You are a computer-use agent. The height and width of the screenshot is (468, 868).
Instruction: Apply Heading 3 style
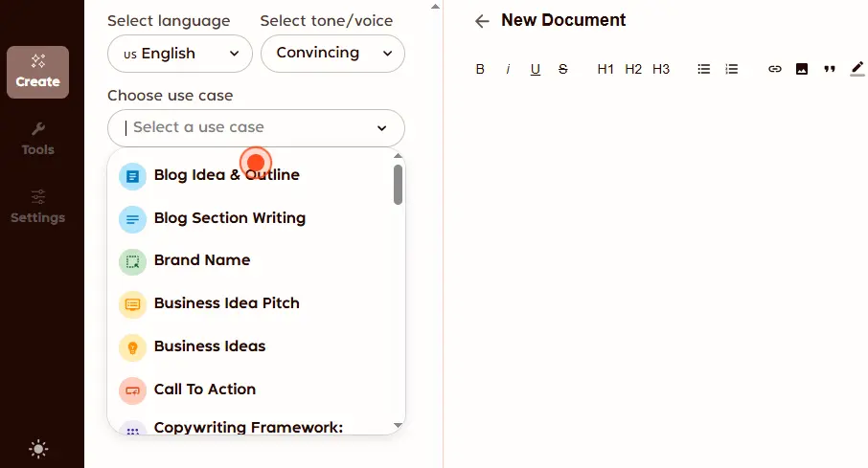point(661,69)
